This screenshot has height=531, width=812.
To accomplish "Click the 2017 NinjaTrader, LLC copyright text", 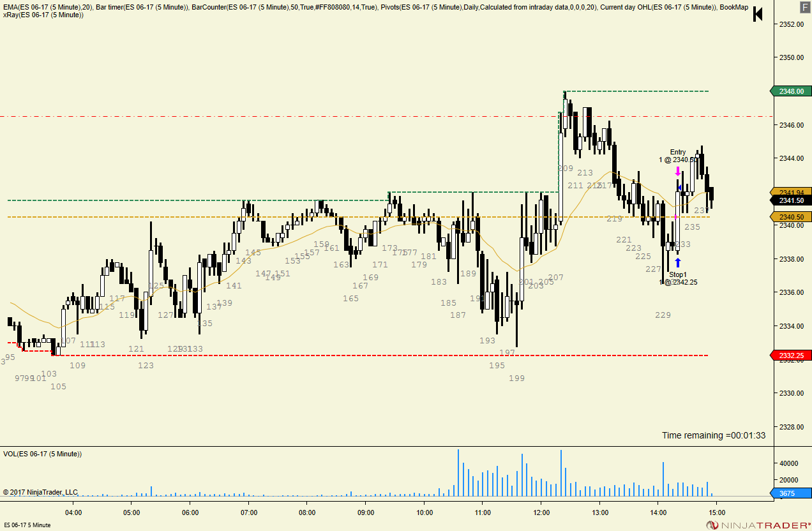I will [40, 492].
